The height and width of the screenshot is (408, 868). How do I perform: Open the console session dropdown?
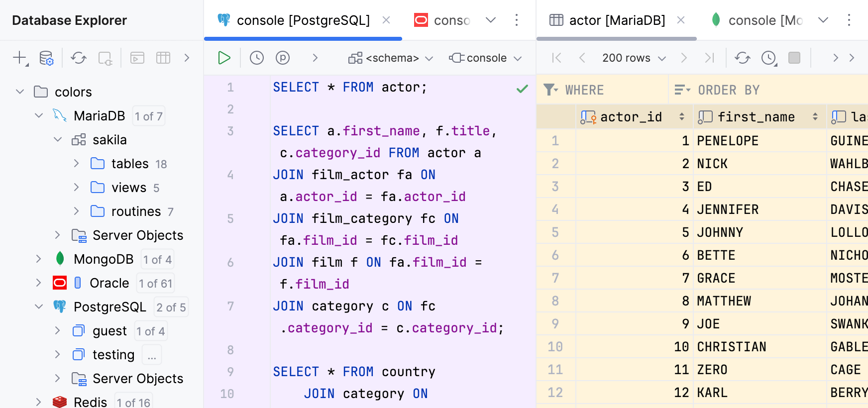click(x=485, y=58)
